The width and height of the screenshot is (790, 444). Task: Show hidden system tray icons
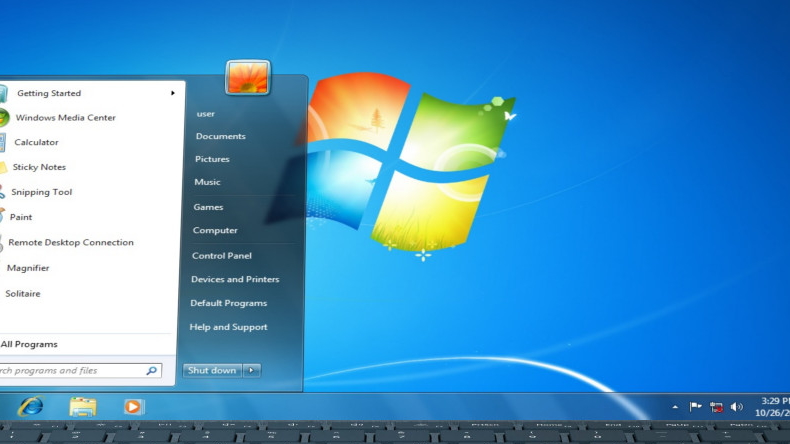(674, 407)
